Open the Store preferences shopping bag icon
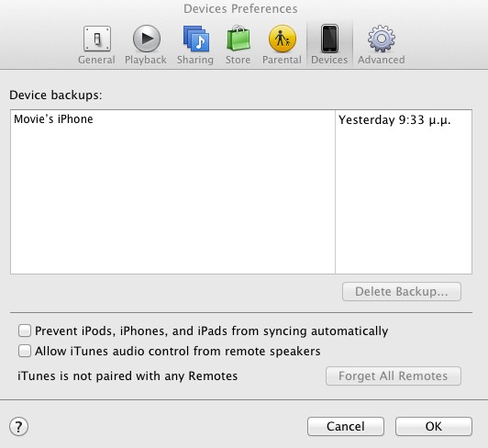 238,38
